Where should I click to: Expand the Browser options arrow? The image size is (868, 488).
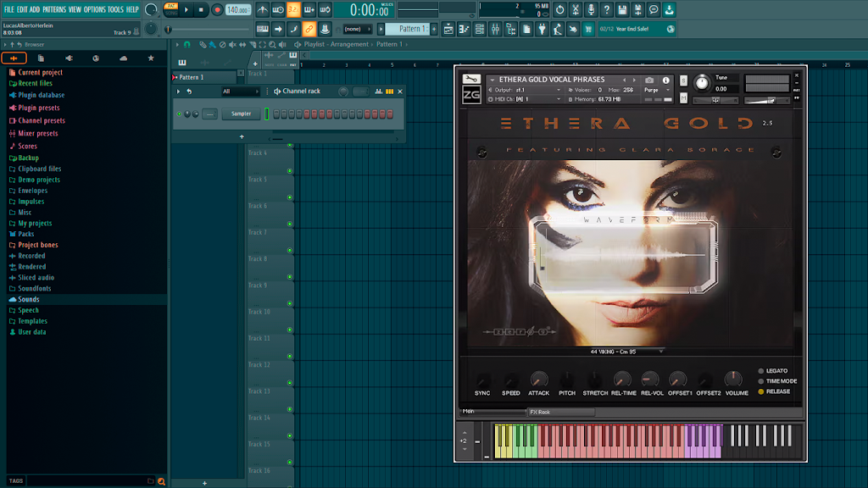[5, 45]
